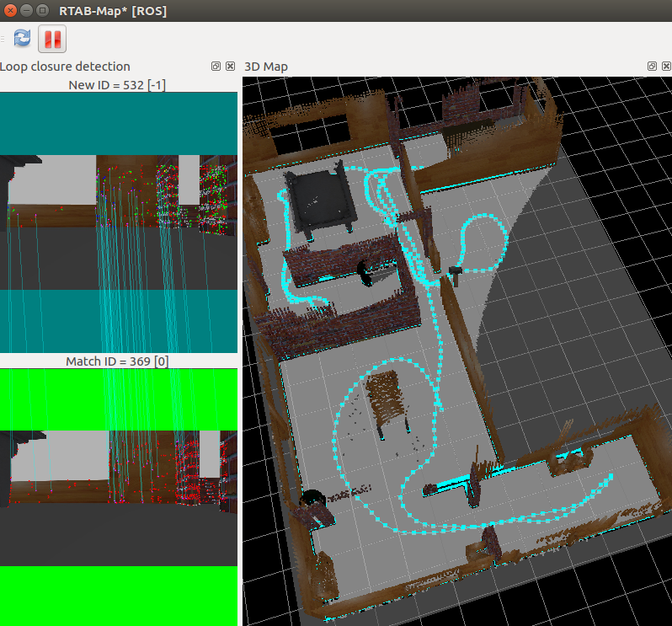Viewport: 672px width, 626px height.
Task: Close the RTAB-Map window
Action: point(10,10)
